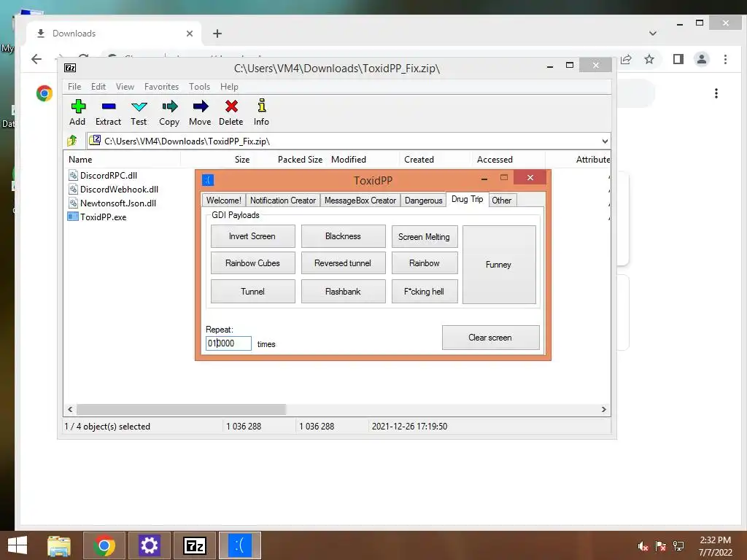The width and height of the screenshot is (747, 560).
Task: Expand the 7-Zip address path dropdown
Action: pyautogui.click(x=605, y=141)
